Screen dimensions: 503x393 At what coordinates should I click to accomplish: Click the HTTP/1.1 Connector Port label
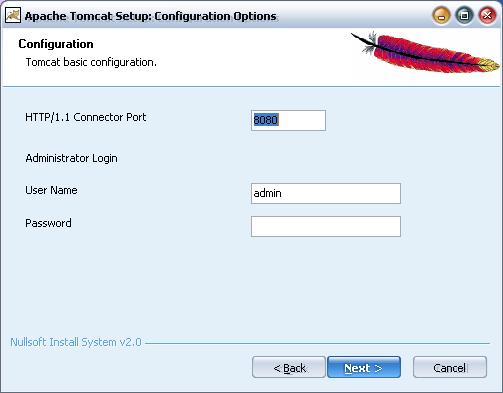[86, 117]
